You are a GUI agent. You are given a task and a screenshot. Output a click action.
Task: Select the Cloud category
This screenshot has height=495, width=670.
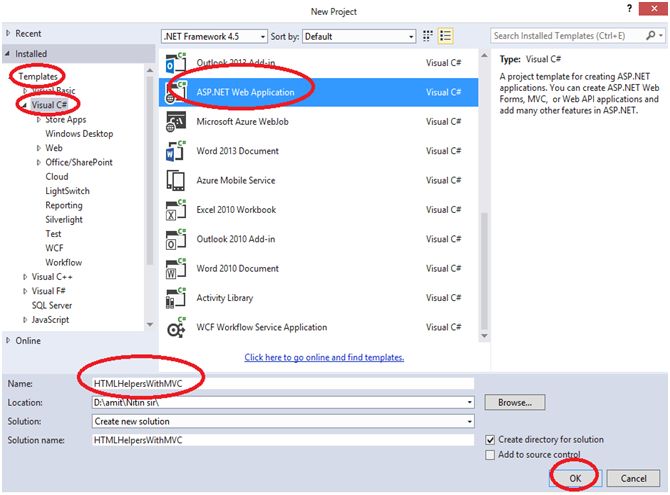click(x=57, y=177)
